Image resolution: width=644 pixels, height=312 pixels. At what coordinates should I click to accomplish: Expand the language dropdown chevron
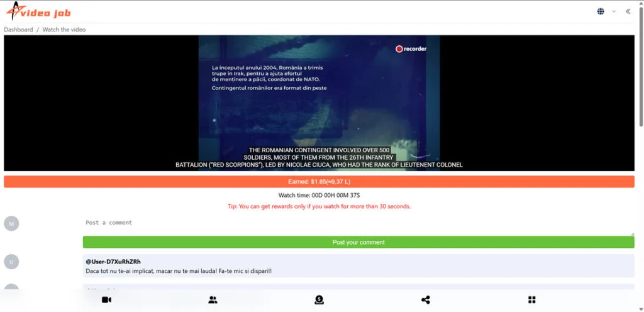pos(614,11)
